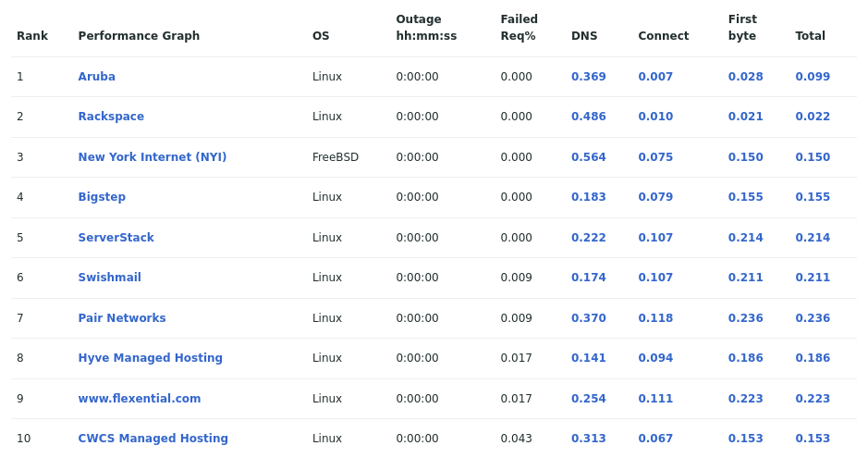
Task: Click Swishmail's Total value 0.211
Action: point(813,277)
